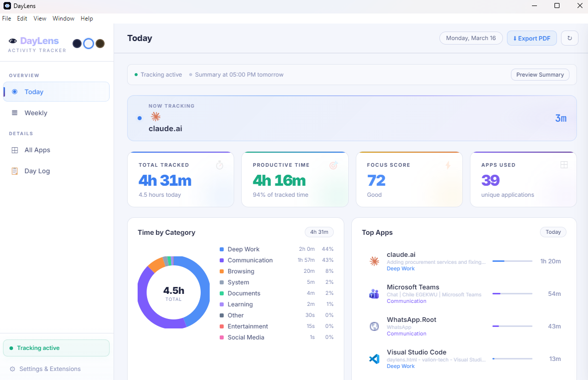Click the stopwatch icon on Total Tracked card
This screenshot has height=380, width=588.
click(220, 165)
